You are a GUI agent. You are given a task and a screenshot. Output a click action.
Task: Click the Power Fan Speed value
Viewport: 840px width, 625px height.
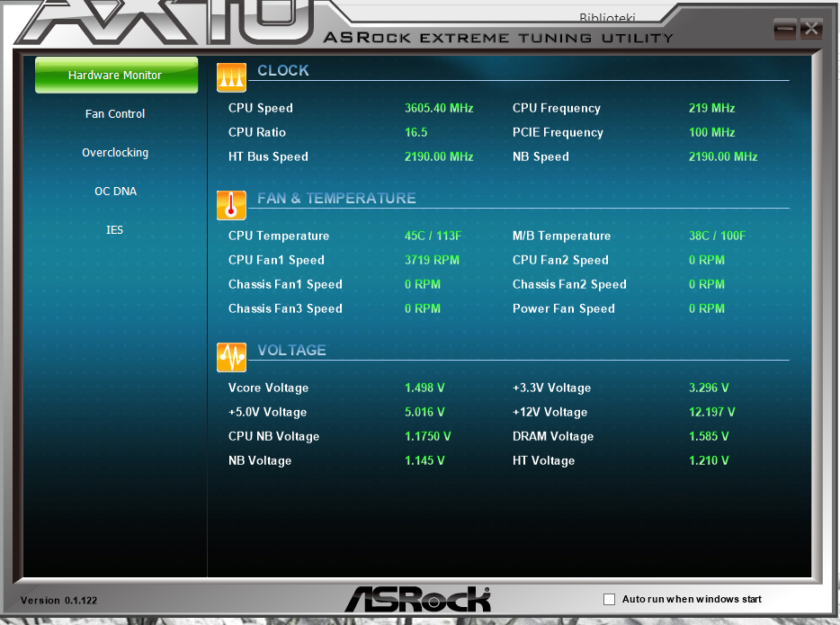coord(707,308)
